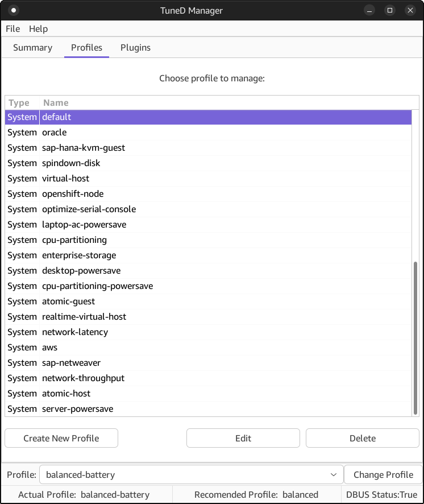Image resolution: width=424 pixels, height=504 pixels.
Task: Select the desktop-powersave profile
Action: (208, 271)
